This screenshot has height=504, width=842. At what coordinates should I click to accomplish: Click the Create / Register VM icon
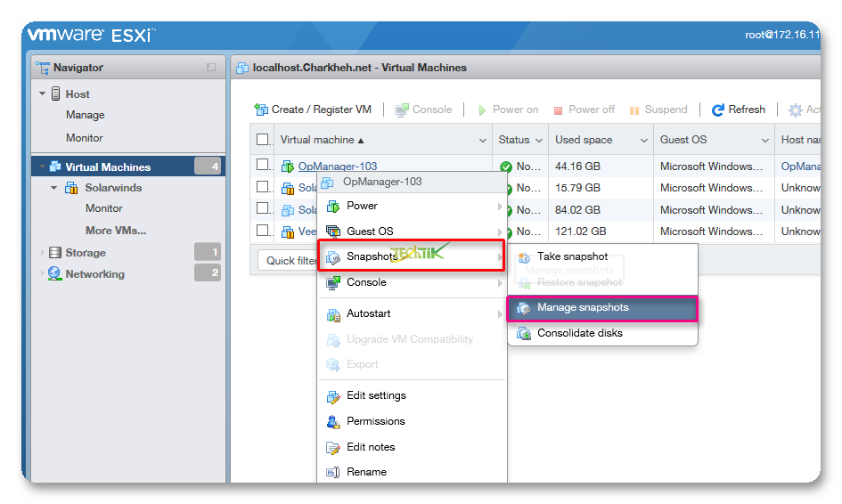(261, 110)
